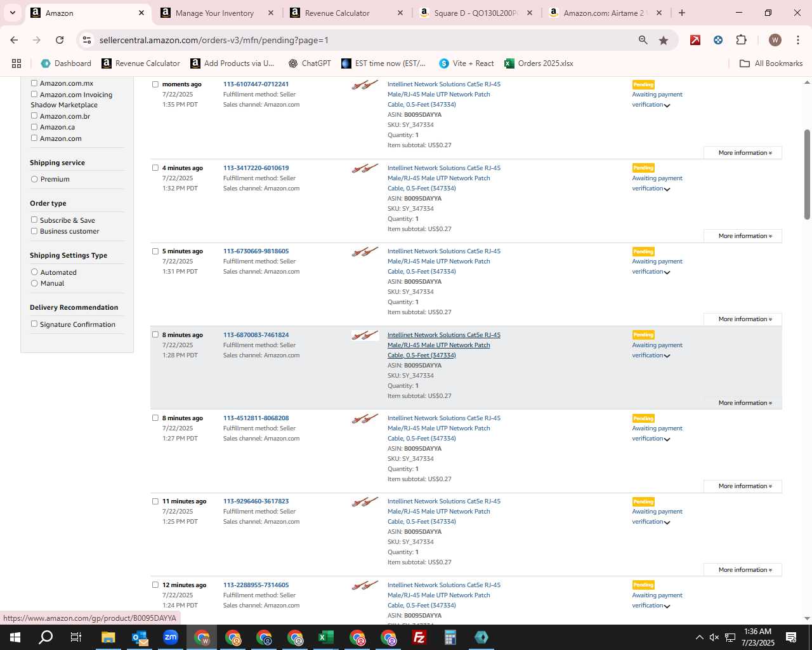Screen dimensions: 812x650
Task: Open Windows Start menu
Action: [15, 637]
